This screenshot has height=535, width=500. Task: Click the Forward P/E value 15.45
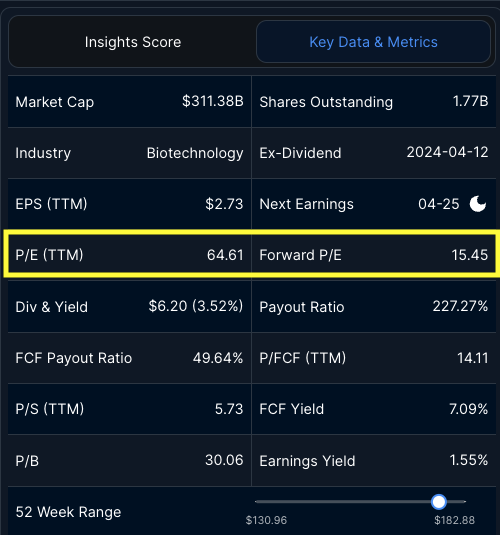pyautogui.click(x=470, y=255)
